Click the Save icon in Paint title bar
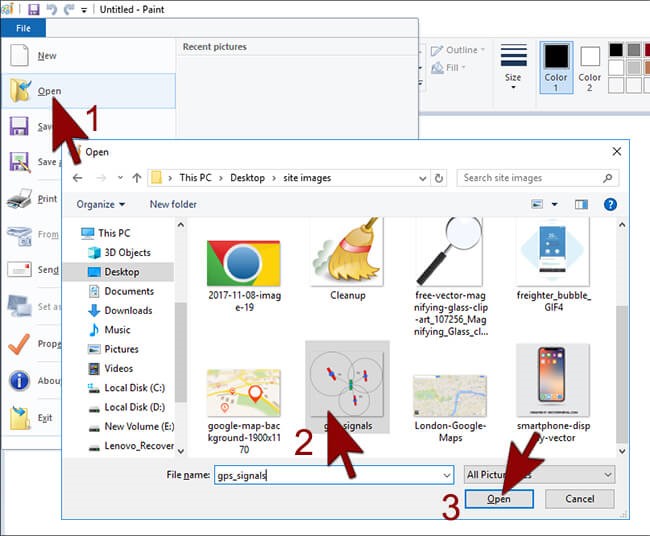 33,9
